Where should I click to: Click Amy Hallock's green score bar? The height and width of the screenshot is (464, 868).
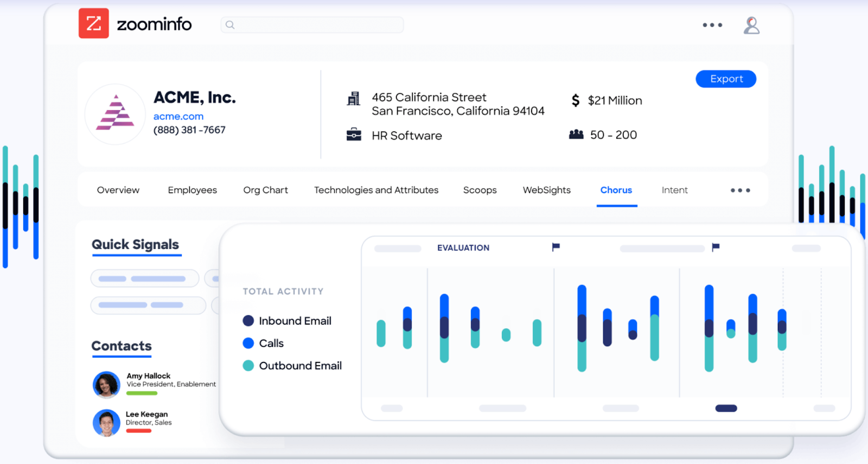(x=142, y=393)
